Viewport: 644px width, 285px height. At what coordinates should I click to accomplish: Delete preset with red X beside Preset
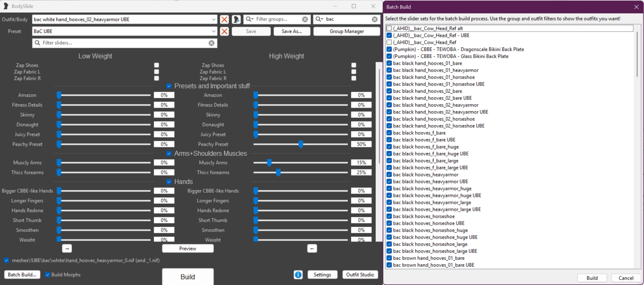click(224, 31)
